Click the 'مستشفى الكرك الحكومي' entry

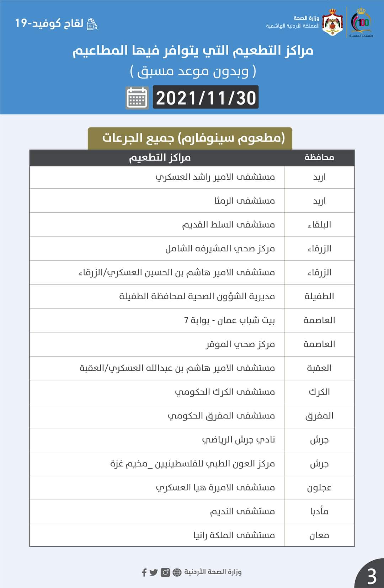pos(225,392)
